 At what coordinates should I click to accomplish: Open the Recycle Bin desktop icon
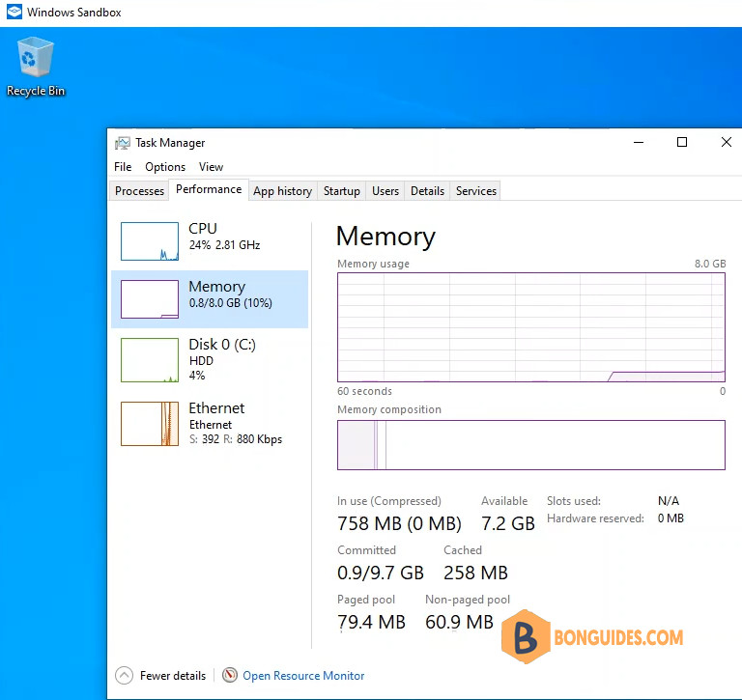36,67
